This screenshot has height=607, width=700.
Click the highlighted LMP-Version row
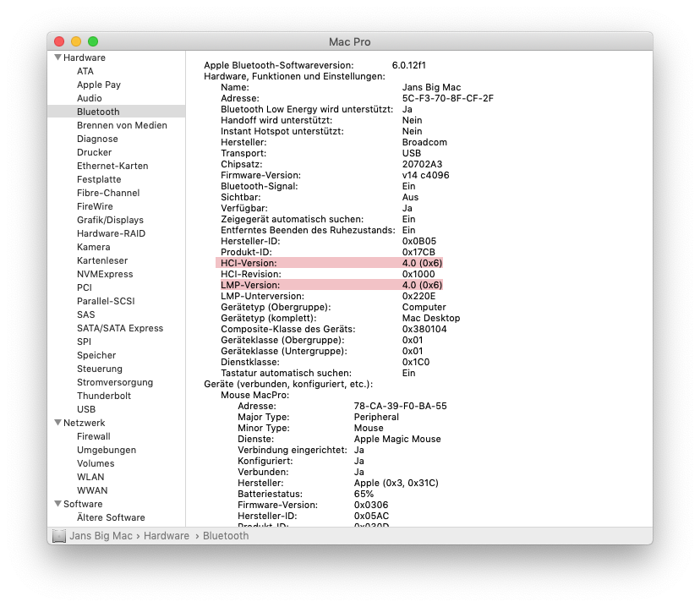(330, 285)
